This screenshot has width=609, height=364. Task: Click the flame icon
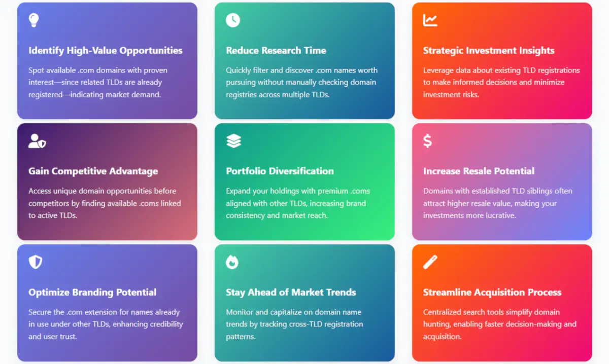(232, 262)
